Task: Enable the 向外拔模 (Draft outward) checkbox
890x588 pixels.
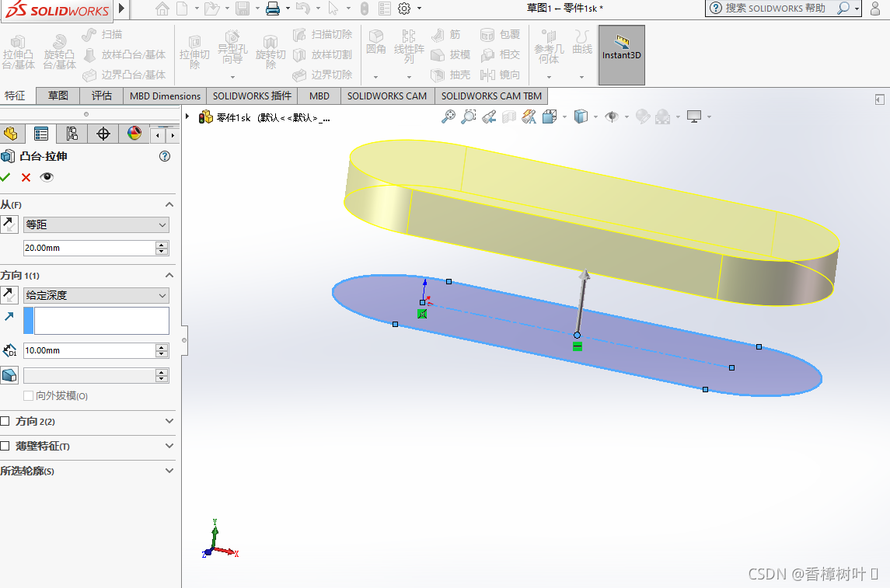Action: coord(29,396)
